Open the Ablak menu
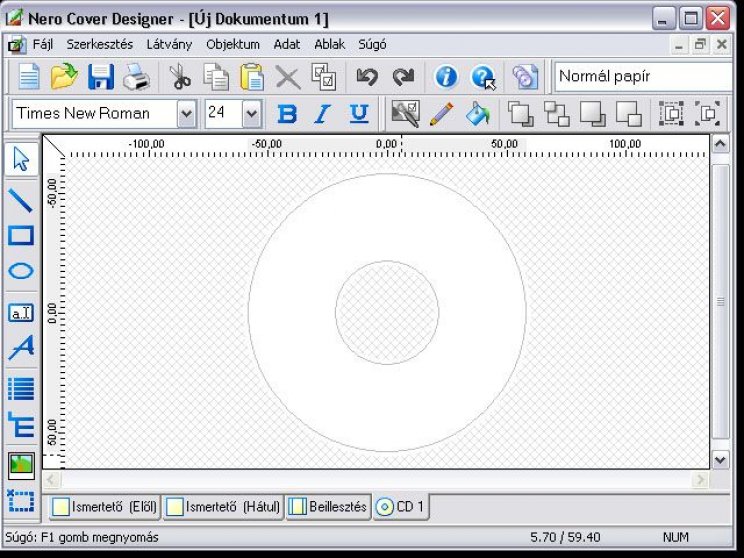This screenshot has width=744, height=558. 330,45
